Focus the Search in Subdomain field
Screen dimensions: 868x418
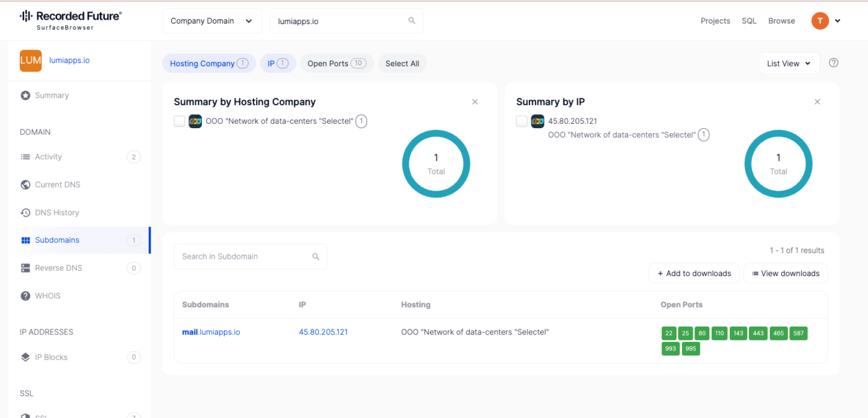[x=250, y=256]
